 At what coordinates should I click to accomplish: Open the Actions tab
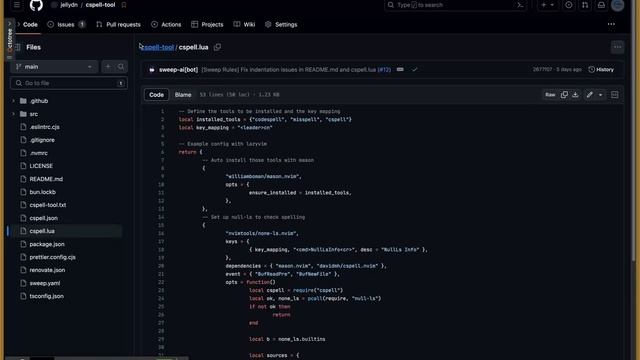coord(166,24)
